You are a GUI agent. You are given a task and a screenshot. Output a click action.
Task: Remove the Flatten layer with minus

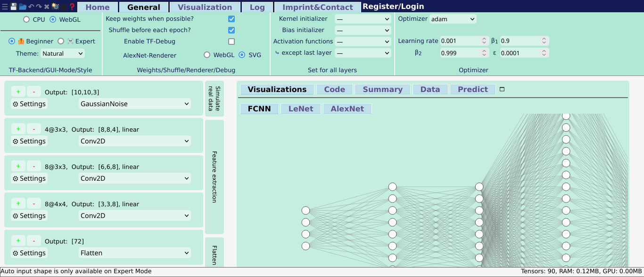point(34,241)
